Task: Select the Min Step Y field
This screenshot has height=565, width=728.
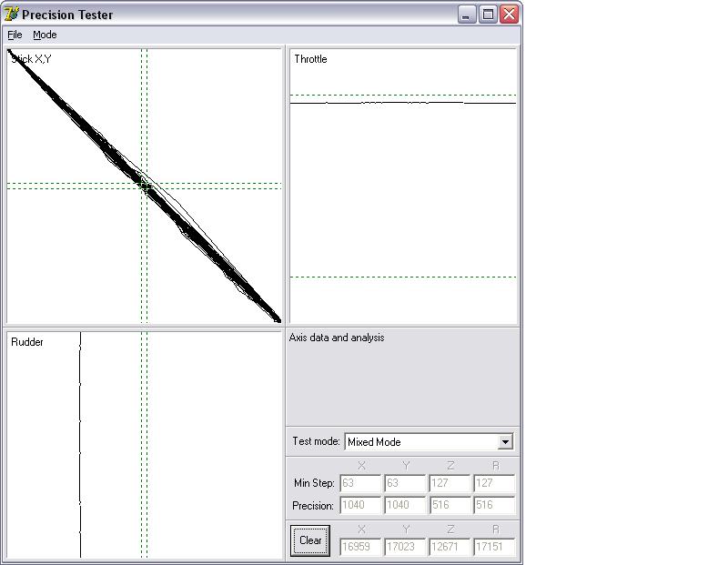Action: click(x=405, y=483)
